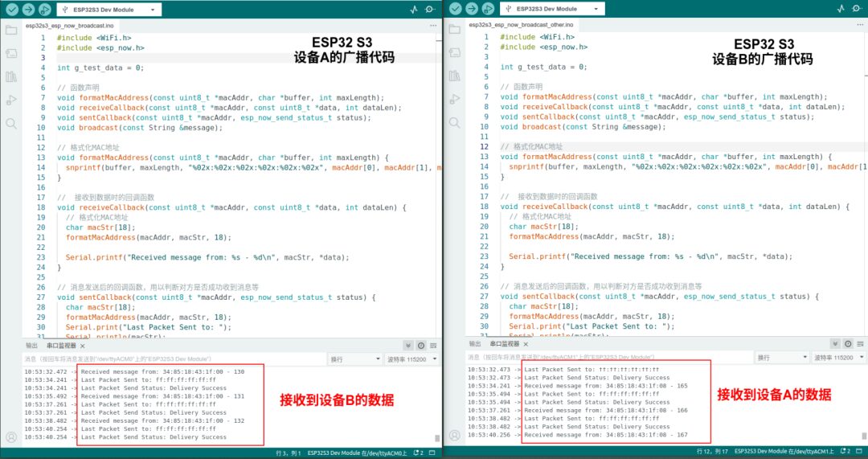Click serial message input field in left window
This screenshot has width=868, height=459.
pyautogui.click(x=174, y=359)
